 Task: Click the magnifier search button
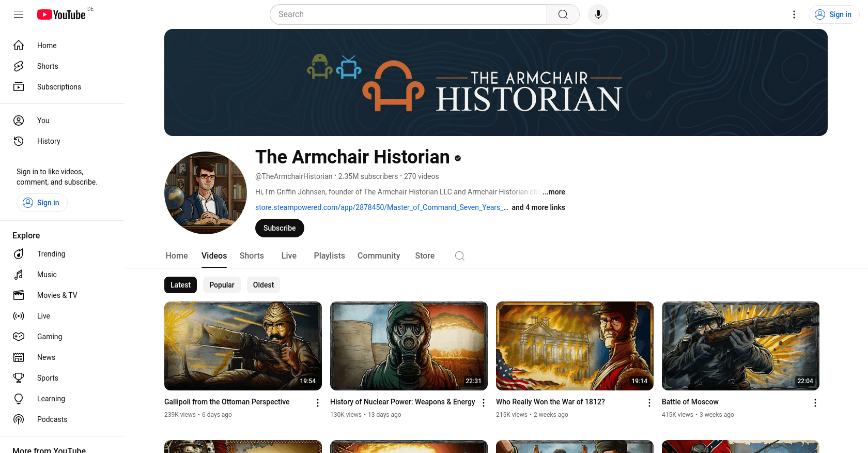coord(563,14)
